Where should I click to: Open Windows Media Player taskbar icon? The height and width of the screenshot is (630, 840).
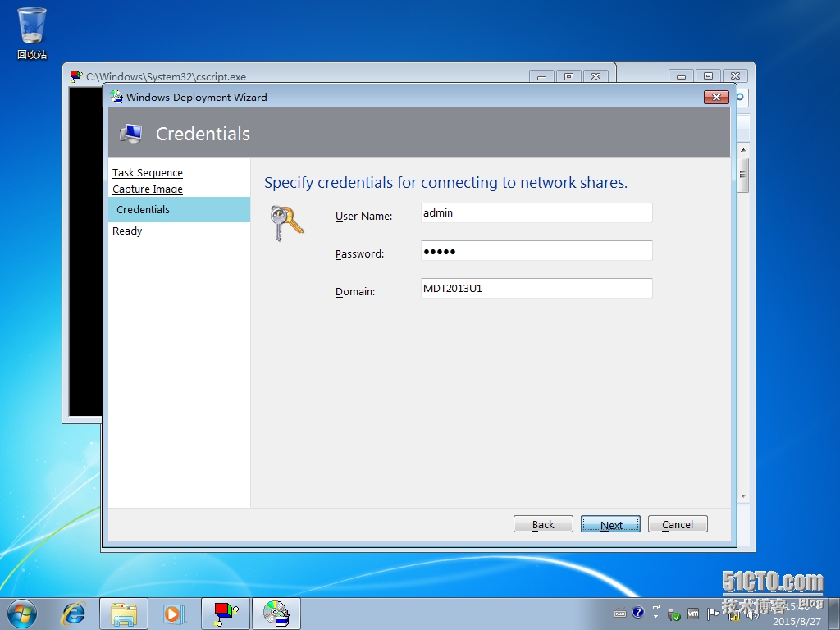pos(174,614)
